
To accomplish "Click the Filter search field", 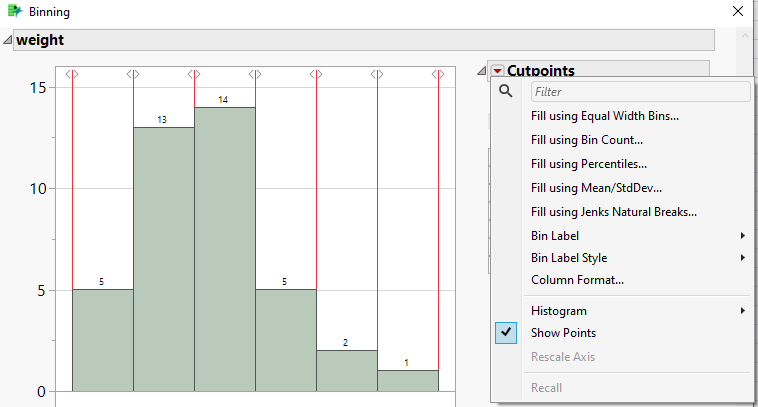I will (640, 92).
